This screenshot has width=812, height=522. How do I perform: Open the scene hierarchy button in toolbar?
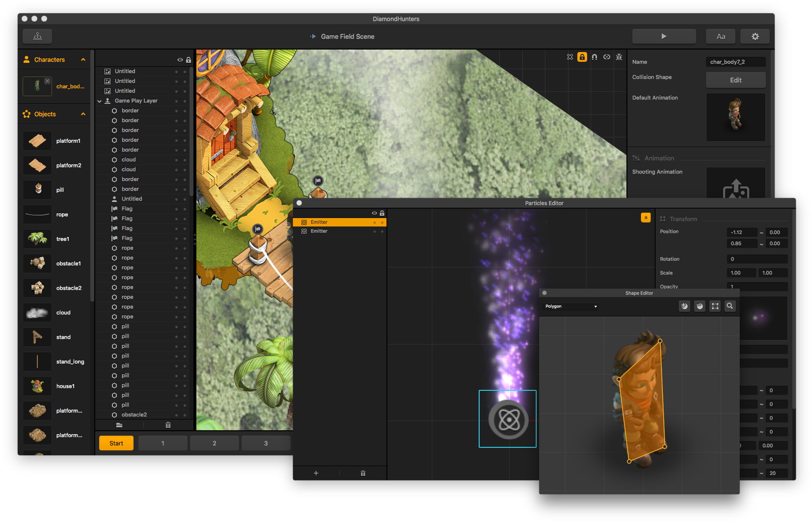(37, 36)
